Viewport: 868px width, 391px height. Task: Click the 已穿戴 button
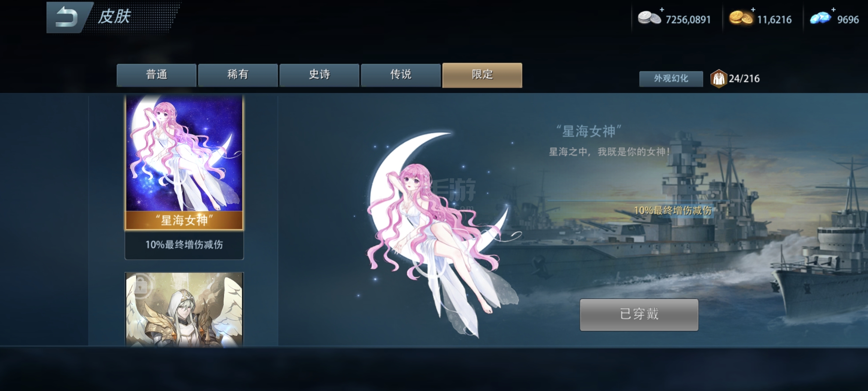[639, 314]
